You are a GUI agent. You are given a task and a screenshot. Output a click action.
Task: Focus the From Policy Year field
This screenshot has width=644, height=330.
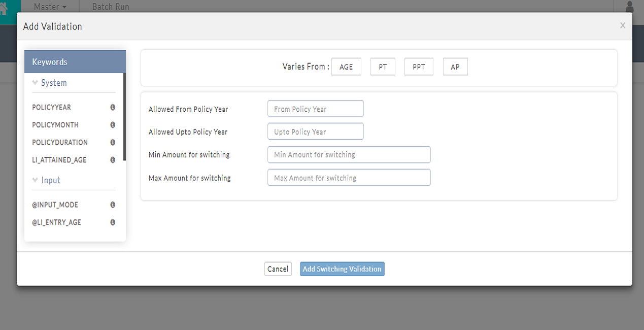click(x=315, y=109)
